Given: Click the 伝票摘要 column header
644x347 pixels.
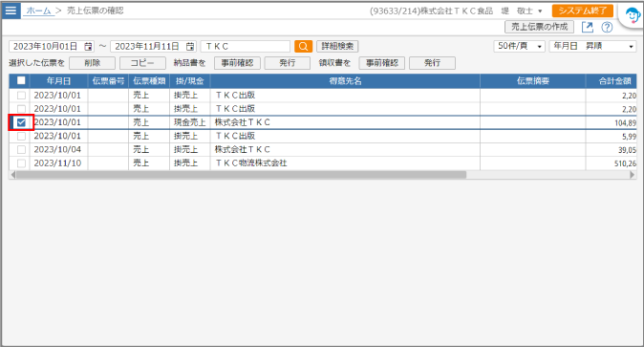Looking at the screenshot, I should (533, 81).
